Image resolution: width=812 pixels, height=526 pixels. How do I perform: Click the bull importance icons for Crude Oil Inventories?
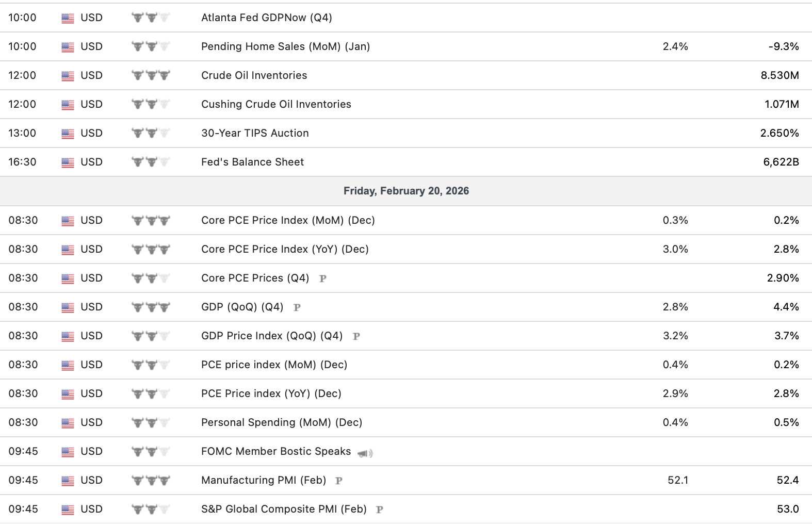[151, 75]
